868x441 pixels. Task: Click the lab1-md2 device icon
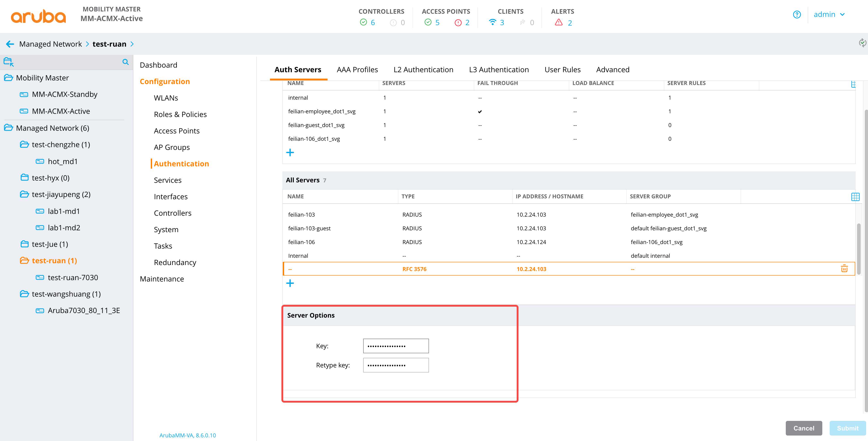40,228
